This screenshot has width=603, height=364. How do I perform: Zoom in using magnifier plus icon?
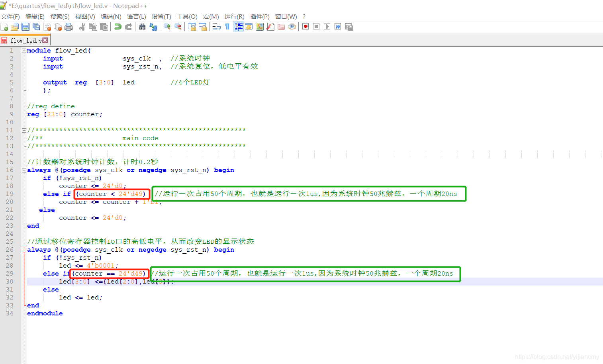167,27
